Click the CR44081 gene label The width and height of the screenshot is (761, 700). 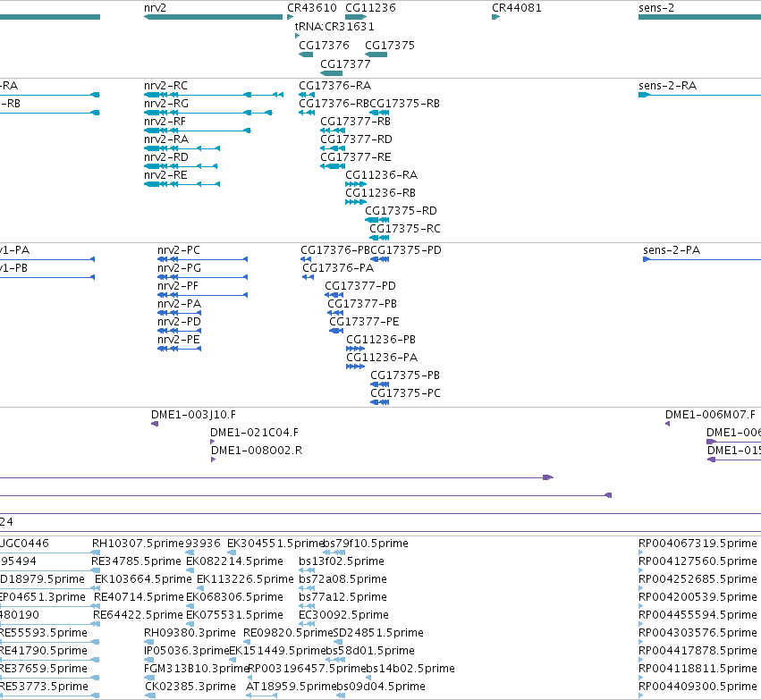tap(516, 8)
